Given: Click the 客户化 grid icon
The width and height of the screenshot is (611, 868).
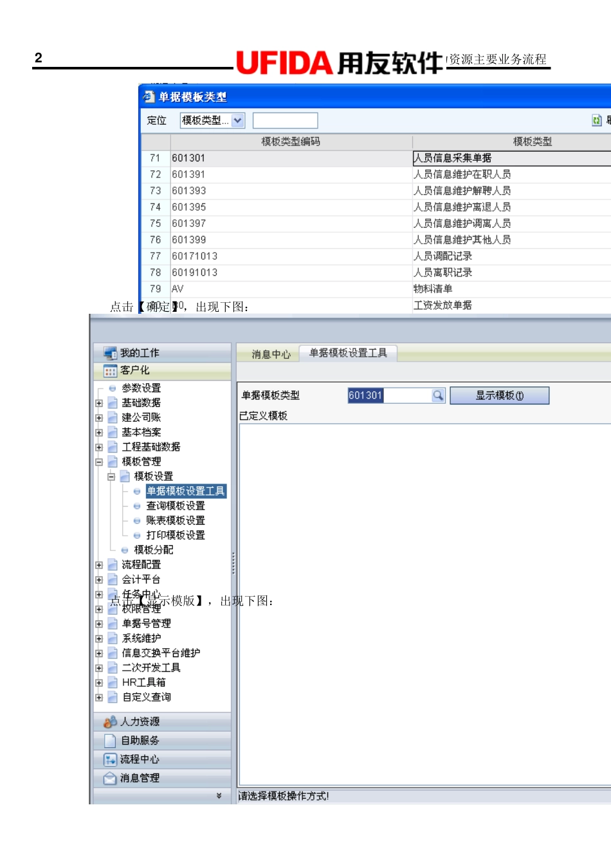Looking at the screenshot, I should 110,370.
